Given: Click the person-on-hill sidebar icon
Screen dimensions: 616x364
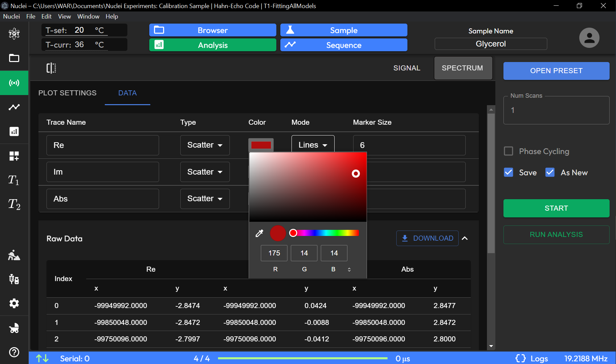Looking at the screenshot, I should 14,255.
